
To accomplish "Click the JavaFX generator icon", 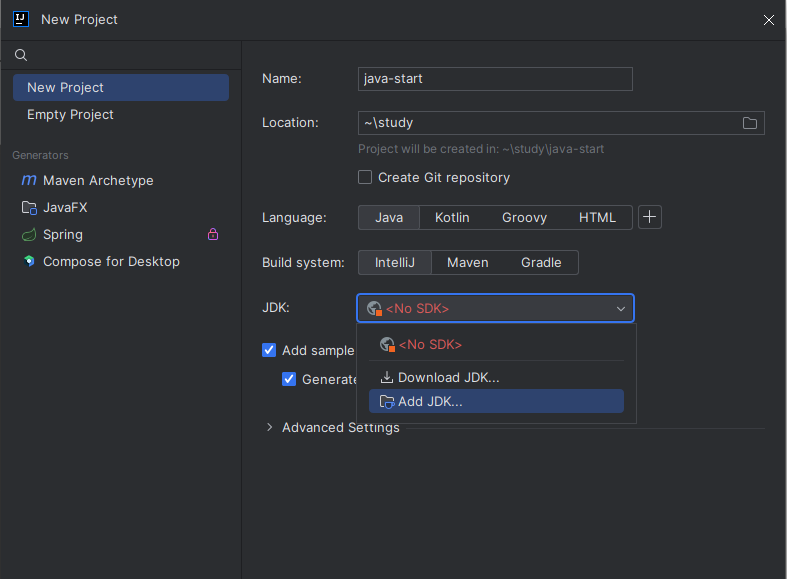I will click(x=28, y=208).
